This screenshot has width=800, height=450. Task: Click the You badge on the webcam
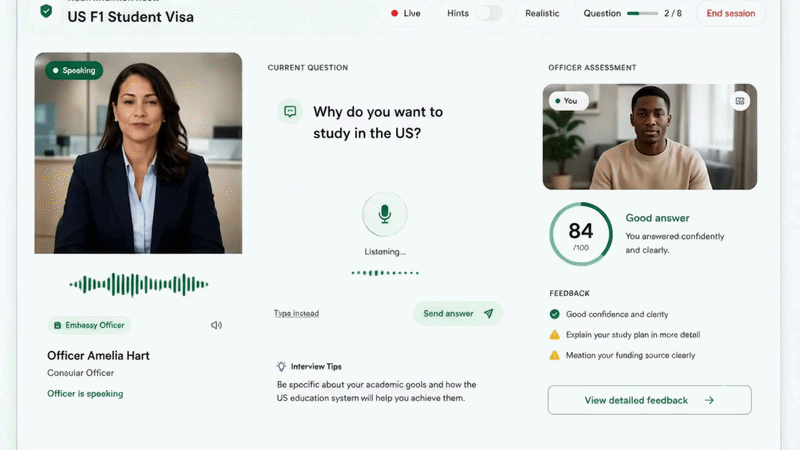pyautogui.click(x=568, y=101)
